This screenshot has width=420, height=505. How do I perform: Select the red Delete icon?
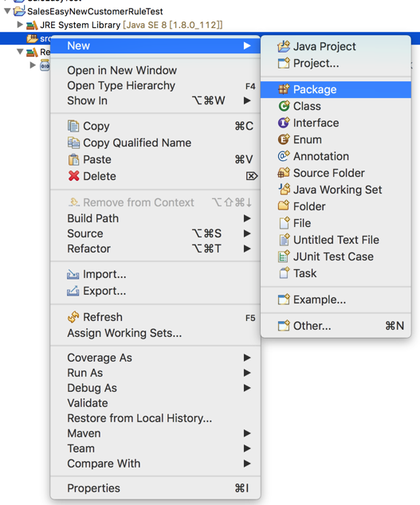(x=73, y=176)
